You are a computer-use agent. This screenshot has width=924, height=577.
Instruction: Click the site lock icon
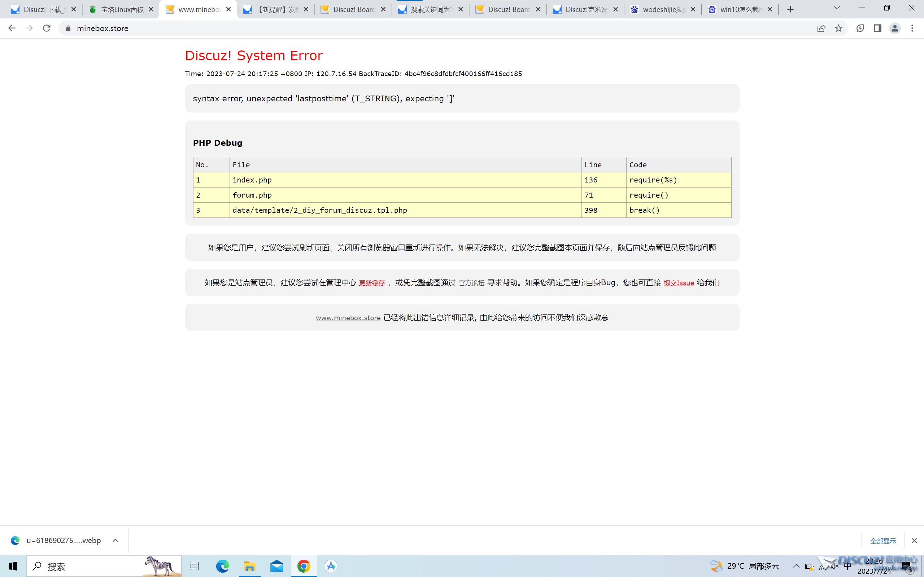click(68, 28)
